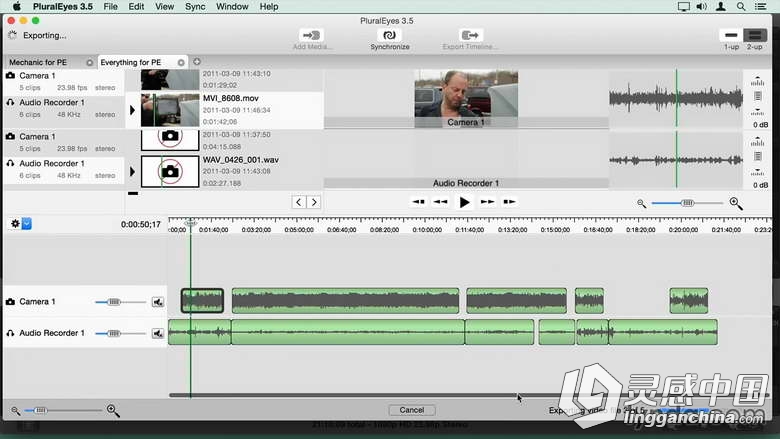Select the WAV_0426_001.wav thumbnail
Image resolution: width=780 pixels, height=439 pixels.
point(170,172)
